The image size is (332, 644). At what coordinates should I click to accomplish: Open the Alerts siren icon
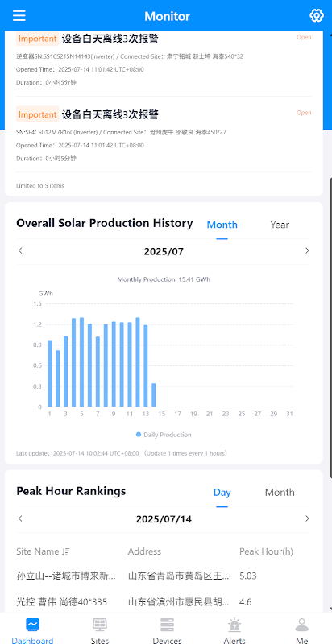coord(234,625)
